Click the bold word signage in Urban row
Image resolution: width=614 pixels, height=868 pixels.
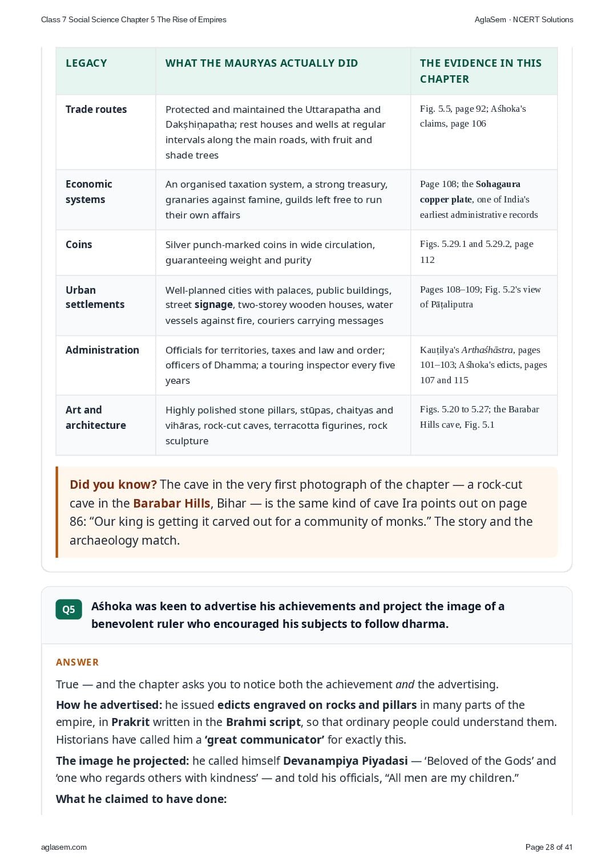[x=213, y=305]
